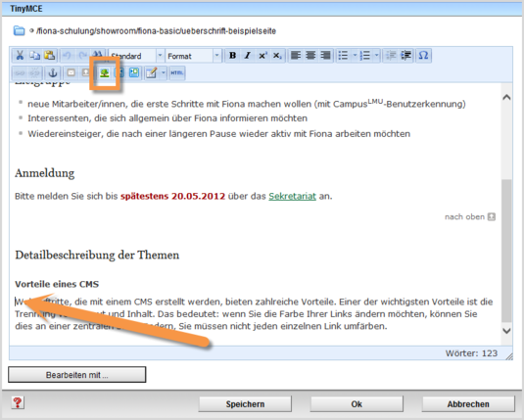
Task: Cancel editing with Abbrechen
Action: 468,404
